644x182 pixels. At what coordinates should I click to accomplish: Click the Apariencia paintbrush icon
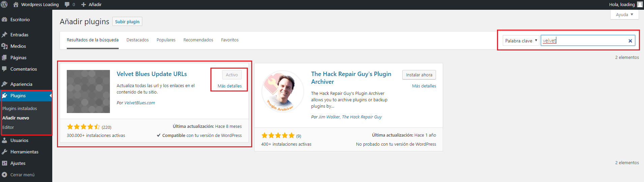[5, 84]
